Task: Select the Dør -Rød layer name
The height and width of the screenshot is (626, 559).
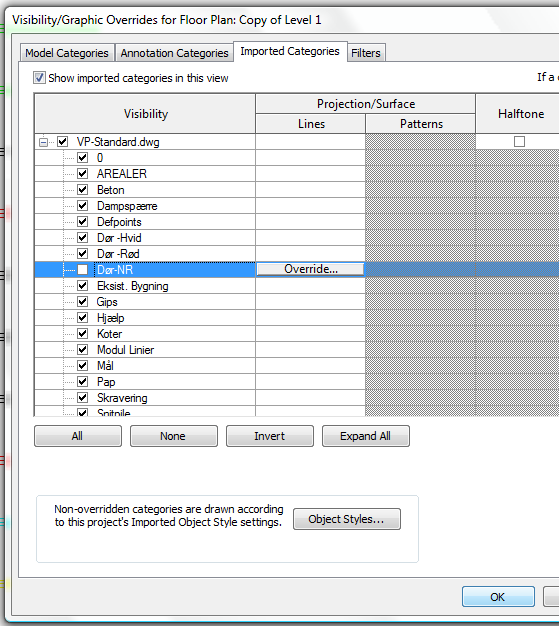Action: 118,254
